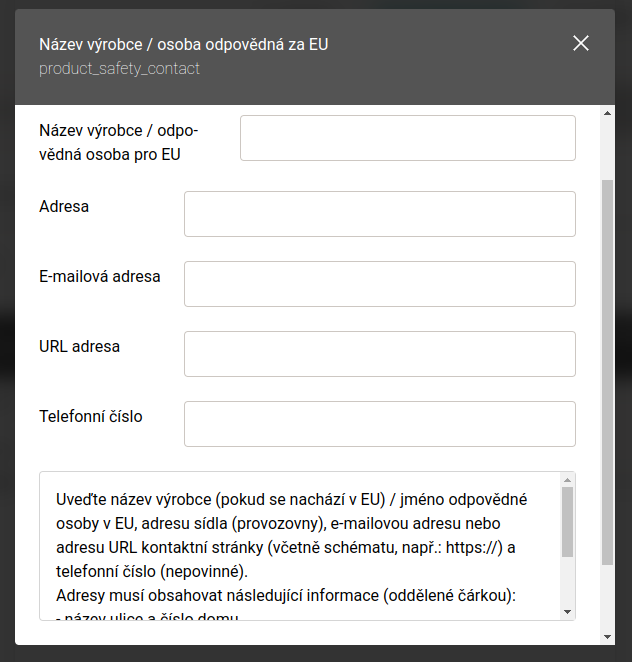Close the product safety contact dialog
The image size is (632, 662).
pyautogui.click(x=580, y=43)
